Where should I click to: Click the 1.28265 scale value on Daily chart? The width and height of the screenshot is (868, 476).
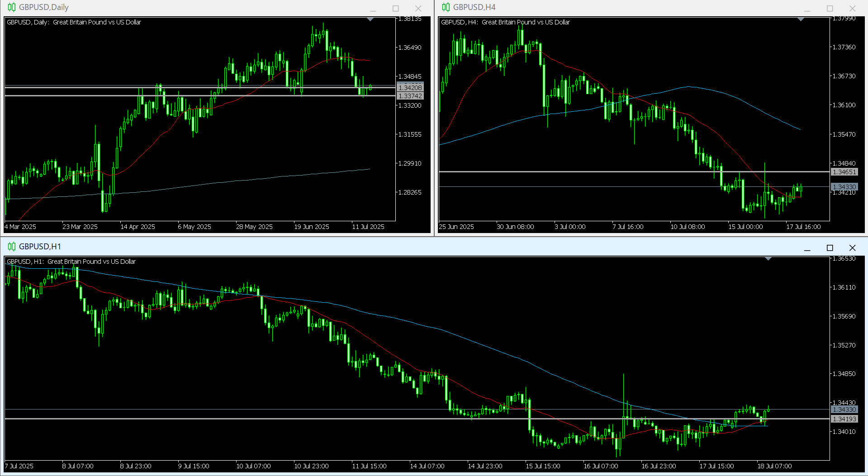(x=410, y=192)
